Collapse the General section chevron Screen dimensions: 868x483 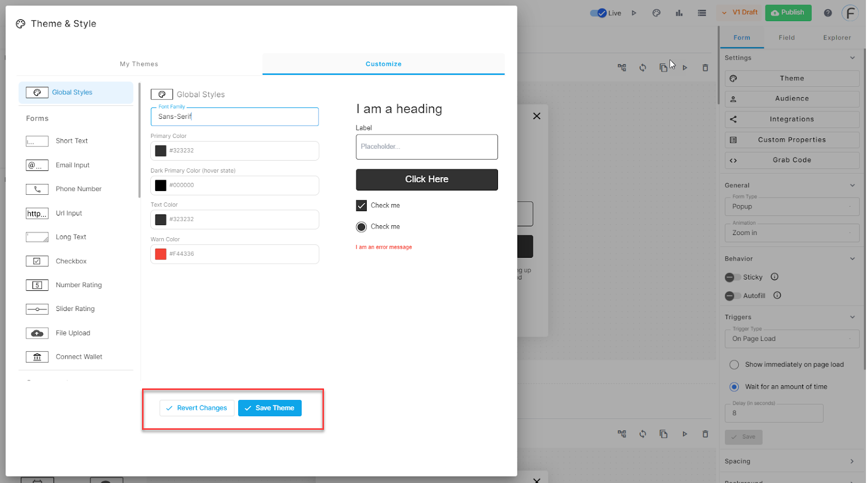pyautogui.click(x=852, y=186)
